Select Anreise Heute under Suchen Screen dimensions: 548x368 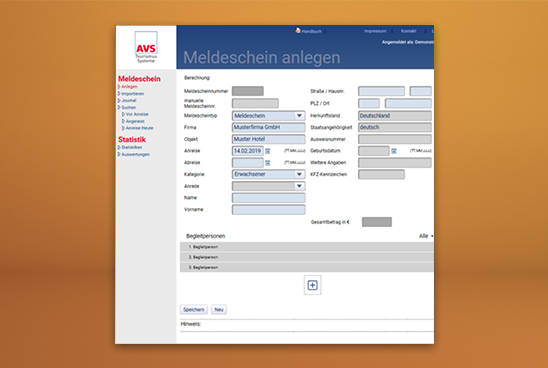pos(139,128)
